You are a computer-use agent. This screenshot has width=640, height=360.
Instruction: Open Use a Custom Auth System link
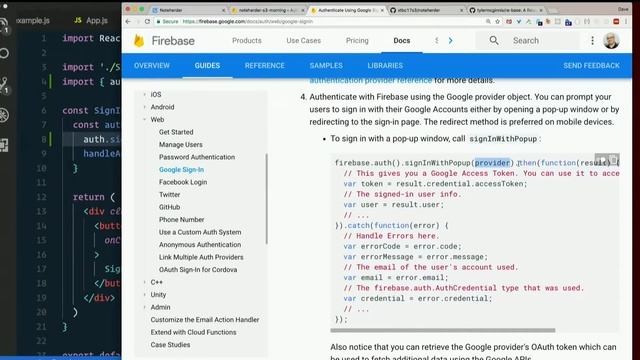[200, 232]
